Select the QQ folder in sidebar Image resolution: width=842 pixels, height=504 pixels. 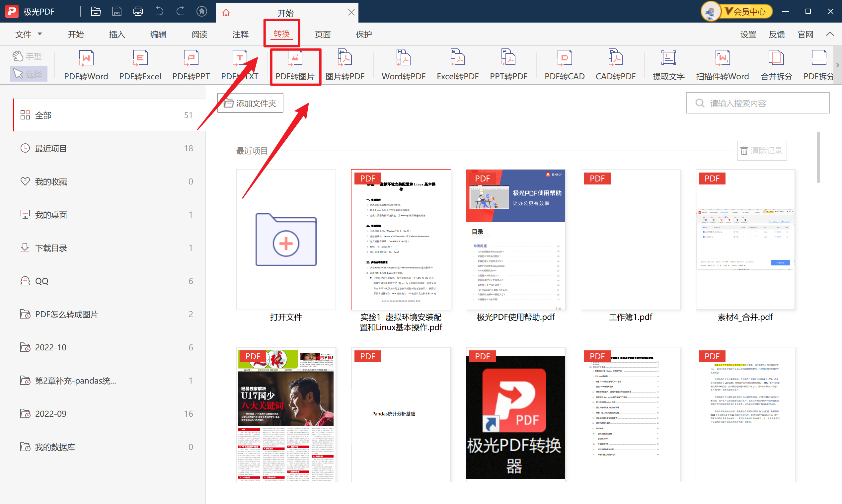coord(110,281)
